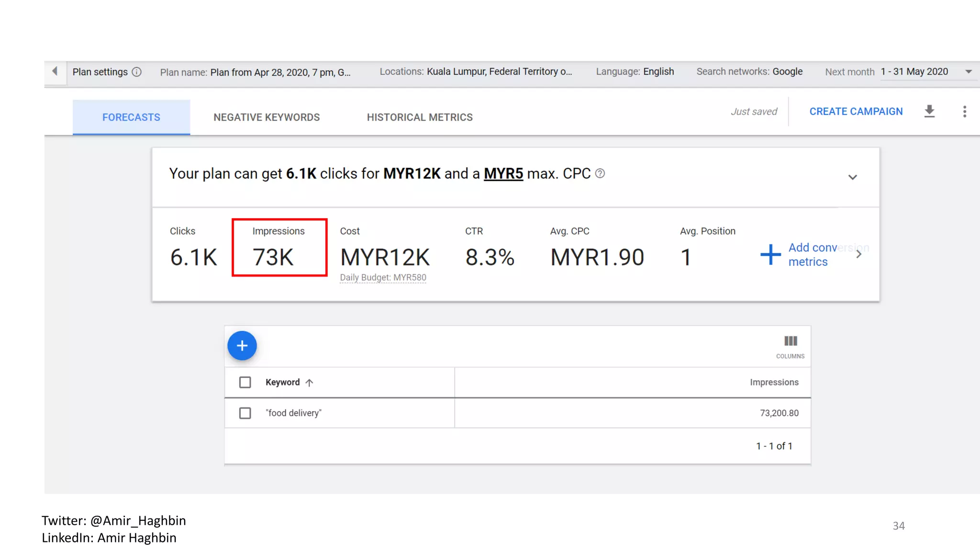
Task: Click the max. CPC help question icon
Action: click(x=600, y=174)
